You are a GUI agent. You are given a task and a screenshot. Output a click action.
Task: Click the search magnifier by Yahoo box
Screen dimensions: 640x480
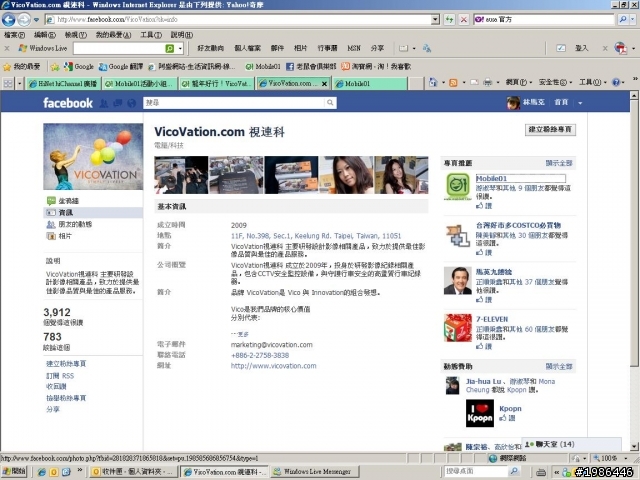click(623, 19)
